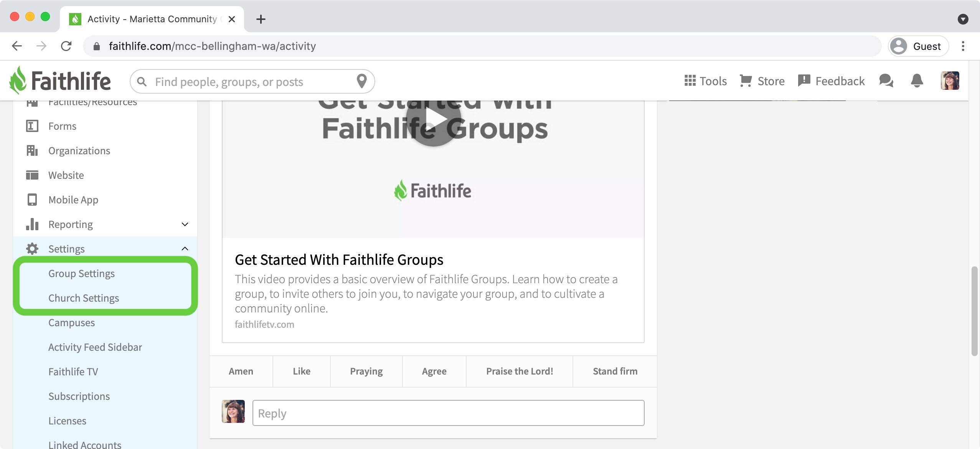Click the Website sidebar icon

click(32, 175)
